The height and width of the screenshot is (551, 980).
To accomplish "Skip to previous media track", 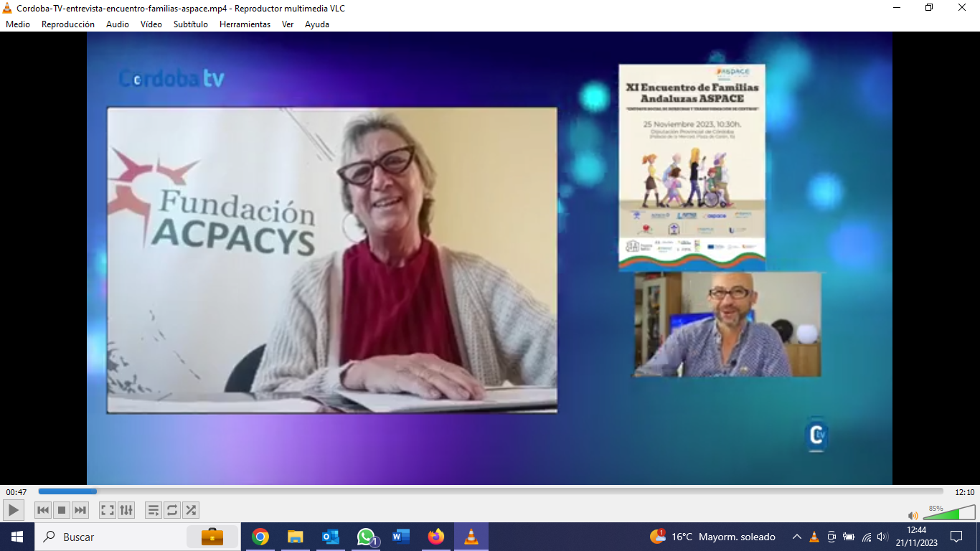I will (x=43, y=510).
